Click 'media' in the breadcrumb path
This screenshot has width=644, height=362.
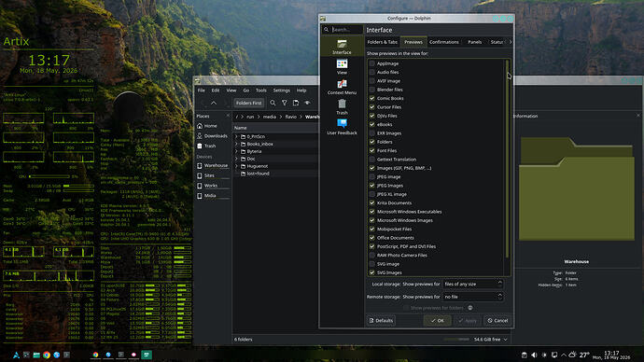point(270,117)
